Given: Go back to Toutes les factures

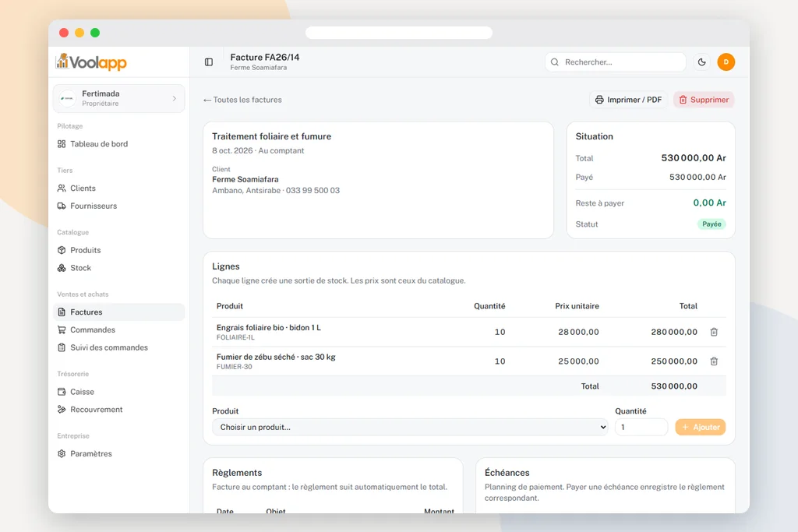Looking at the screenshot, I should (x=242, y=100).
